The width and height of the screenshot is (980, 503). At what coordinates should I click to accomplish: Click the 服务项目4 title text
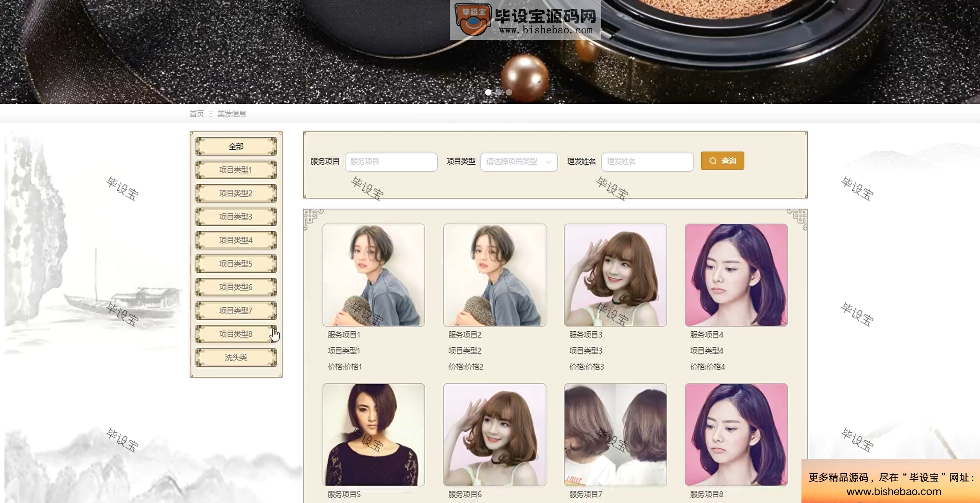706,335
